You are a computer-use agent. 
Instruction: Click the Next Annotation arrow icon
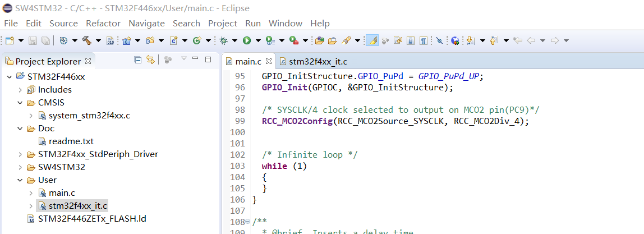coord(471,40)
